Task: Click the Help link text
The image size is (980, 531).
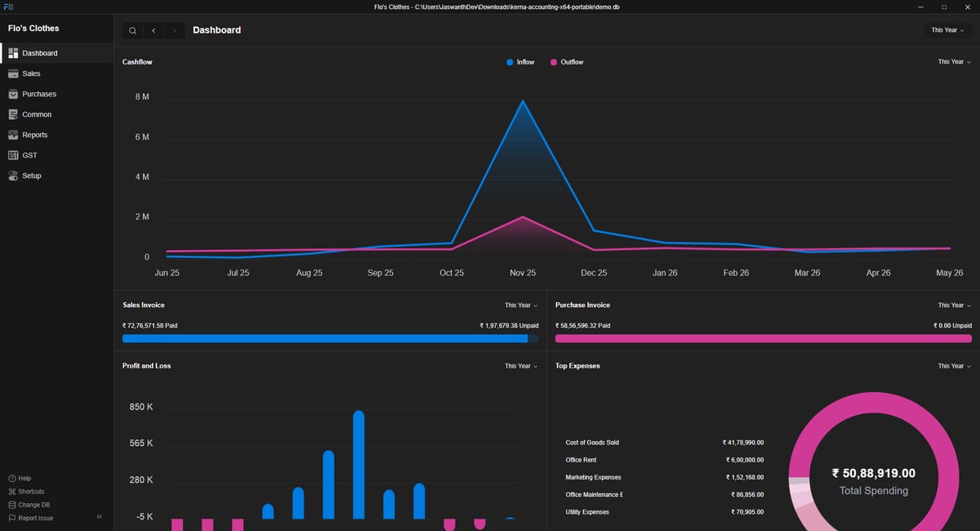Action: coord(24,478)
